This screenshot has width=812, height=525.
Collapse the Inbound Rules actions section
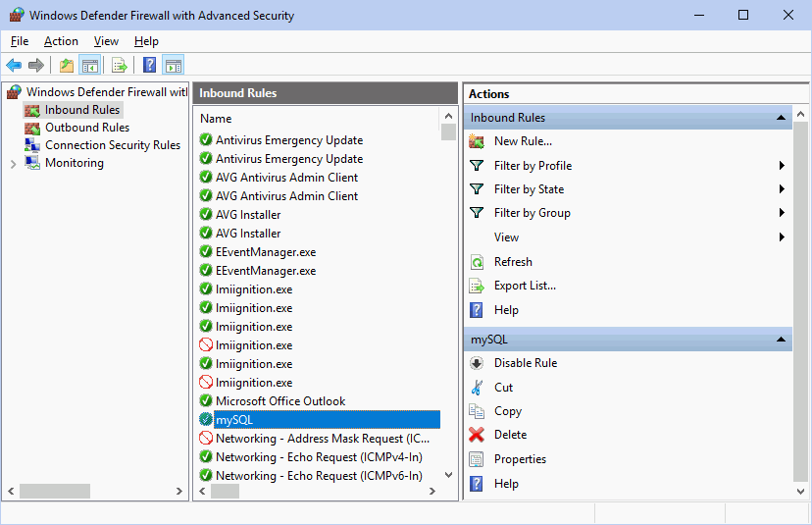tap(781, 118)
